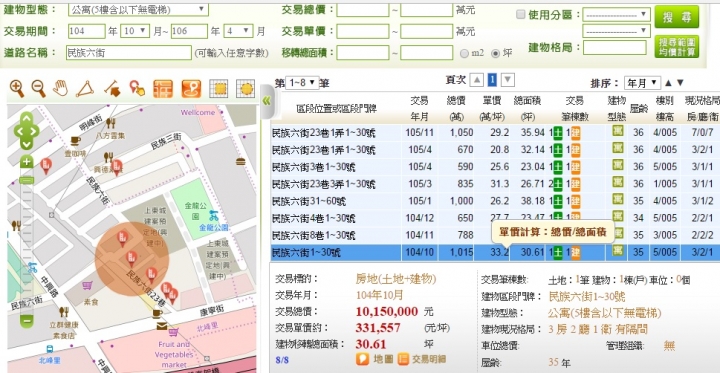The height and width of the screenshot is (373, 720).
Task: Open the 第1~8筆 record range dropdown
Action: [302, 83]
